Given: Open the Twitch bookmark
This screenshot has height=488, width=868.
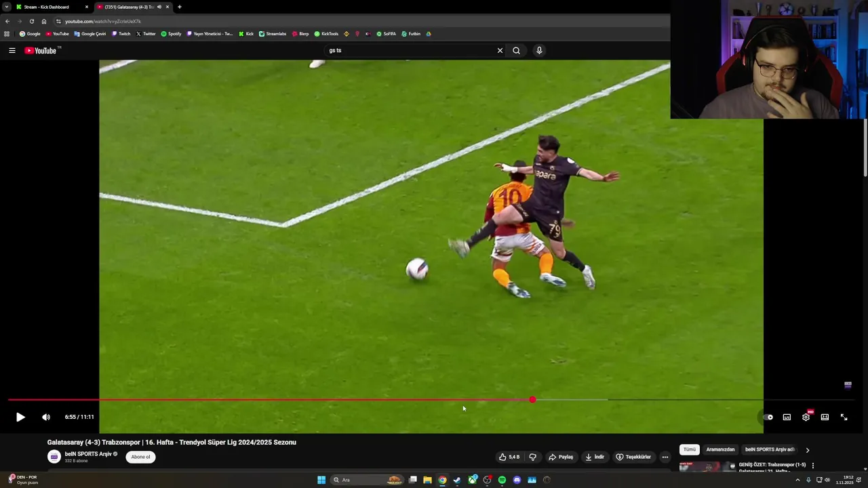Looking at the screenshot, I should tap(121, 34).
